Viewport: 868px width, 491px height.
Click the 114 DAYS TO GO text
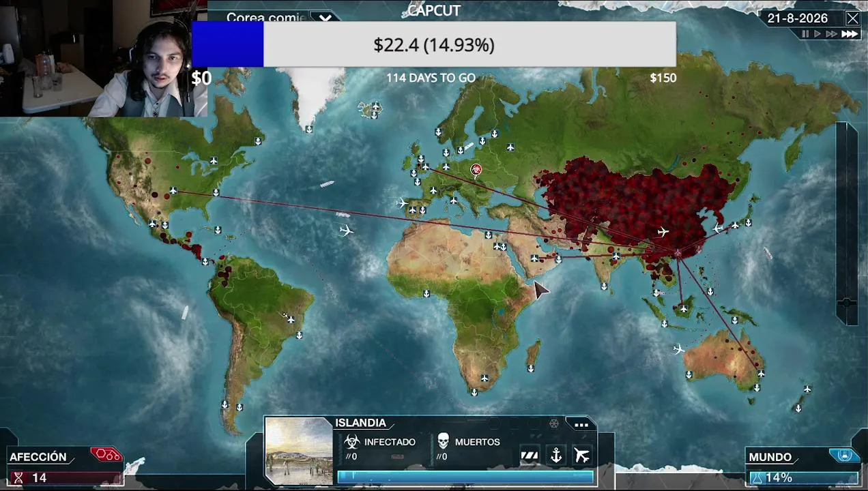(x=431, y=78)
